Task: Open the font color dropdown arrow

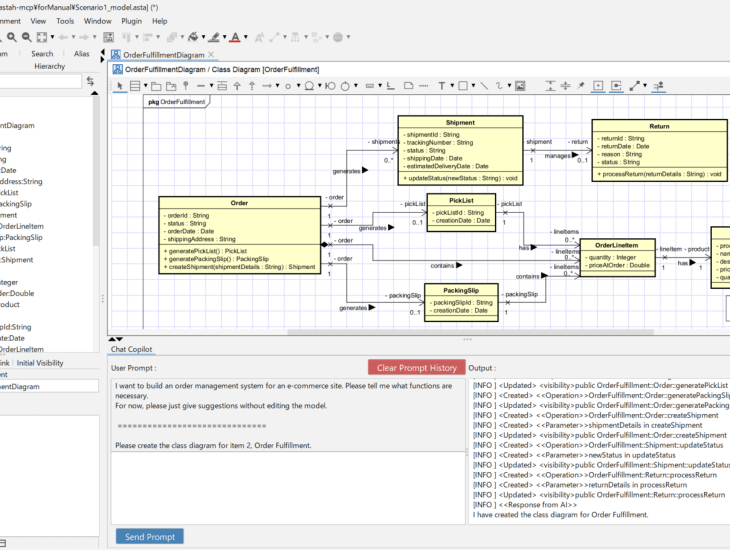Action: point(246,38)
